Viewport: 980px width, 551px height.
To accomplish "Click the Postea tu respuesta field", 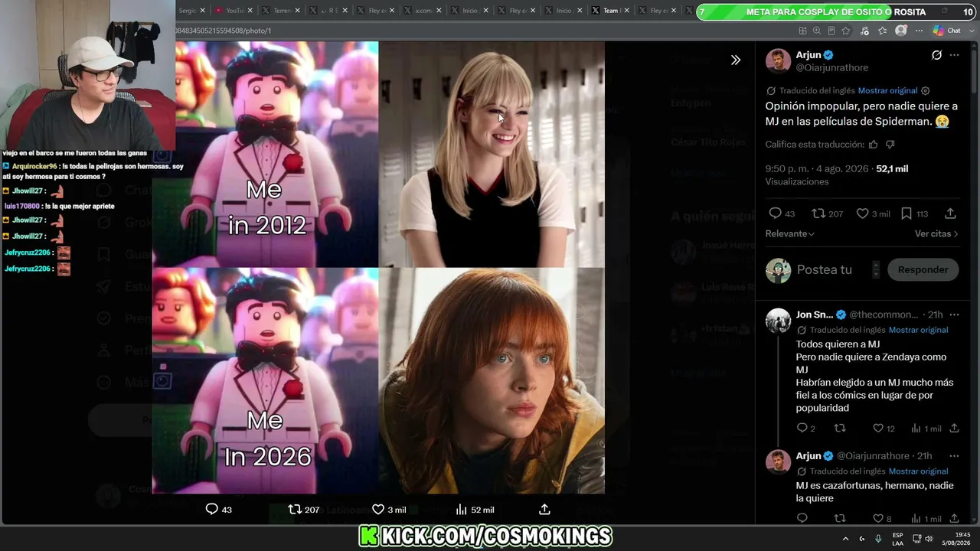I will 832,269.
